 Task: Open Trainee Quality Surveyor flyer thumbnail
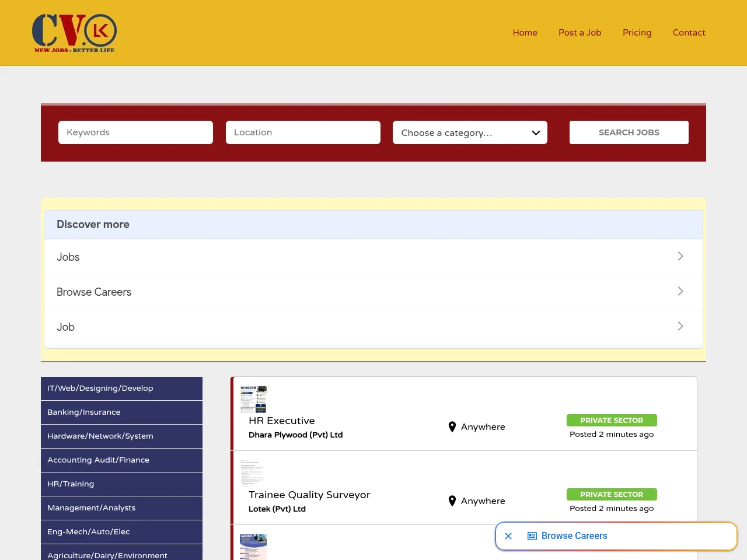pos(252,473)
